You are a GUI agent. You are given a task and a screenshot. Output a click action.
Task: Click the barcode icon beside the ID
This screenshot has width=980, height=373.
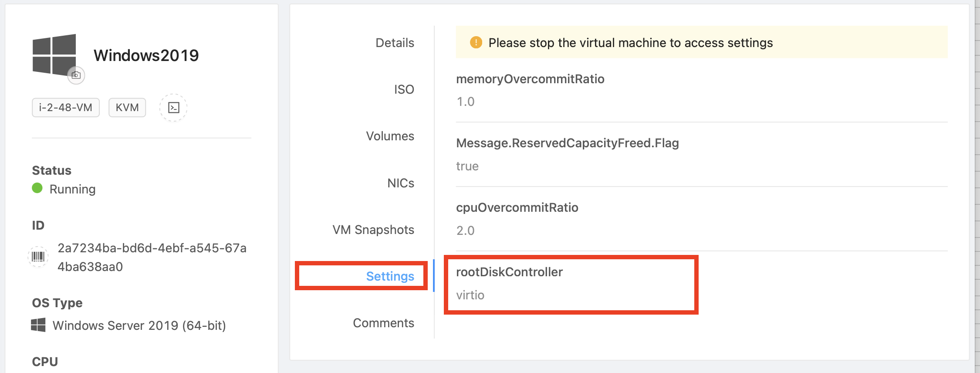(38, 256)
